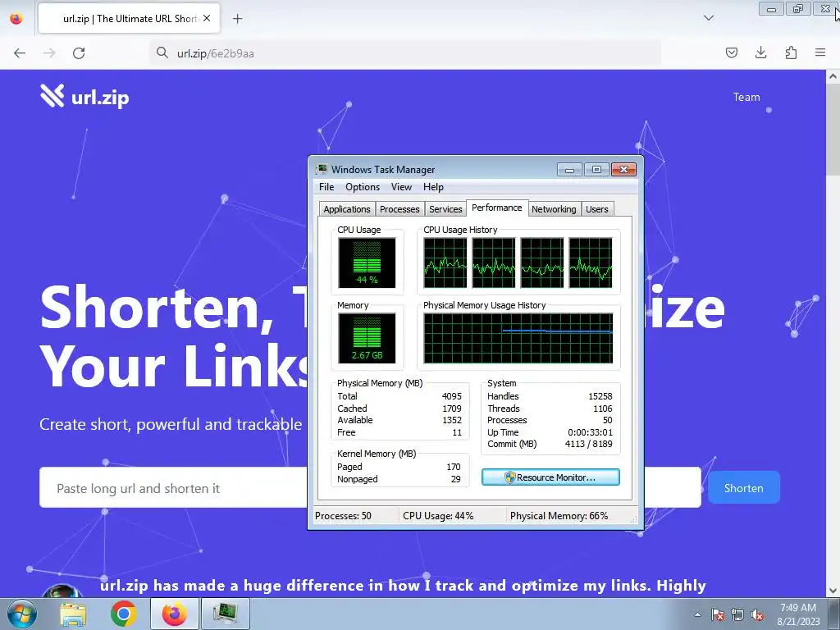Click the Cached memory value 1709
The image size is (840, 630).
coord(452,409)
